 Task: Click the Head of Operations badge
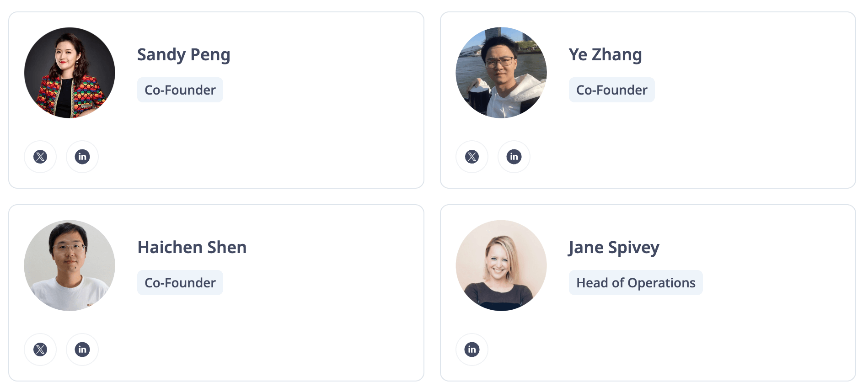click(x=636, y=283)
